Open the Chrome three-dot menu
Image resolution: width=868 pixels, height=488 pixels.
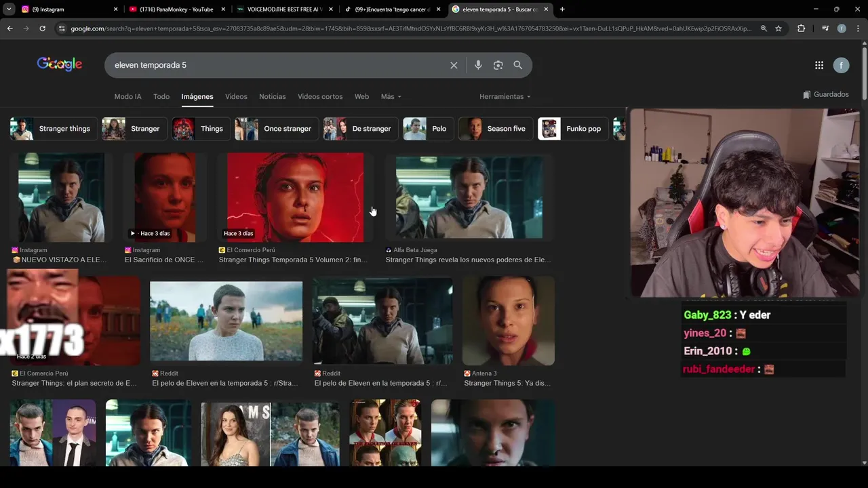(x=858, y=28)
